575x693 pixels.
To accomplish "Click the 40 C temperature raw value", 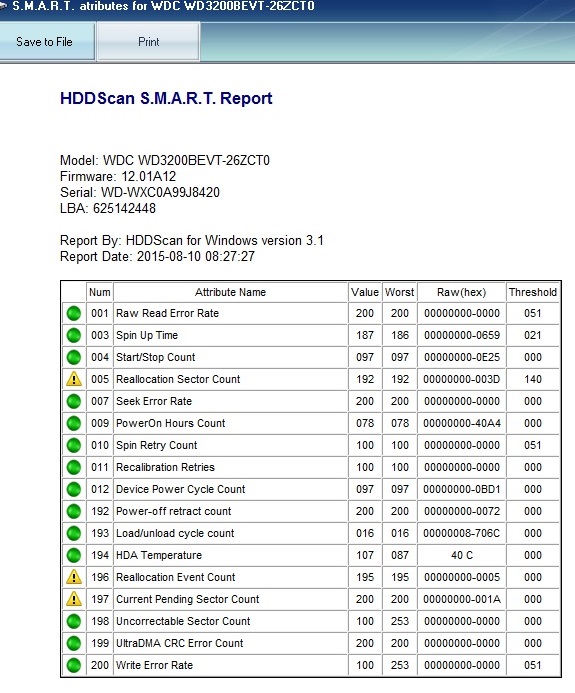I will click(x=462, y=555).
